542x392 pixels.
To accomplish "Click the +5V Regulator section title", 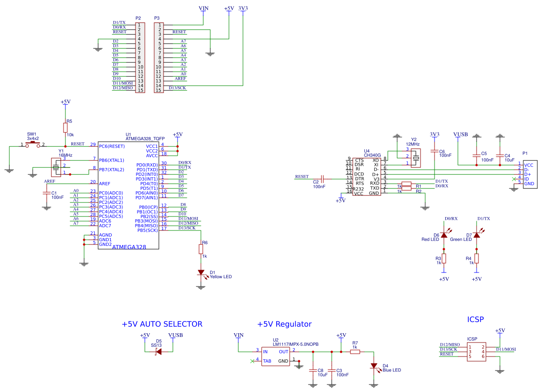I will [284, 324].
